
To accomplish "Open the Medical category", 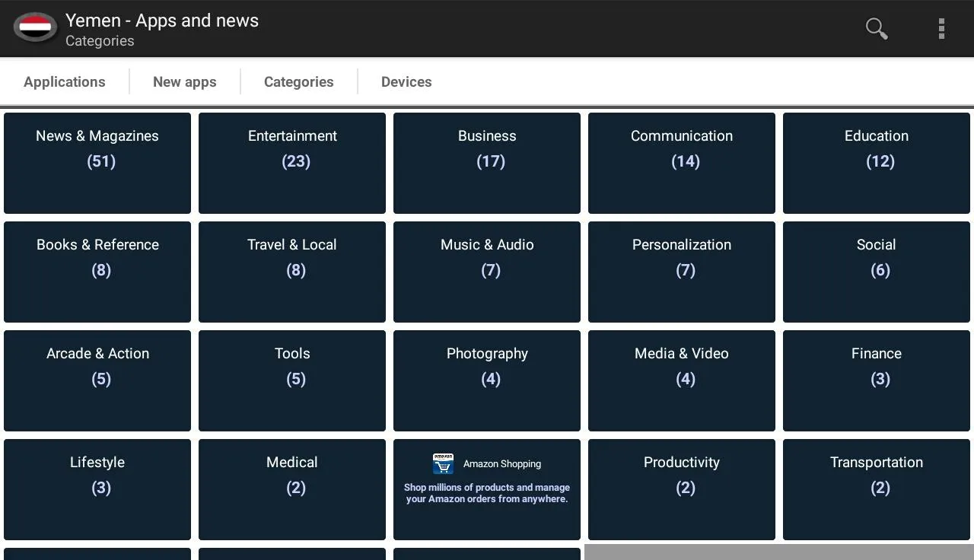I will coord(292,489).
